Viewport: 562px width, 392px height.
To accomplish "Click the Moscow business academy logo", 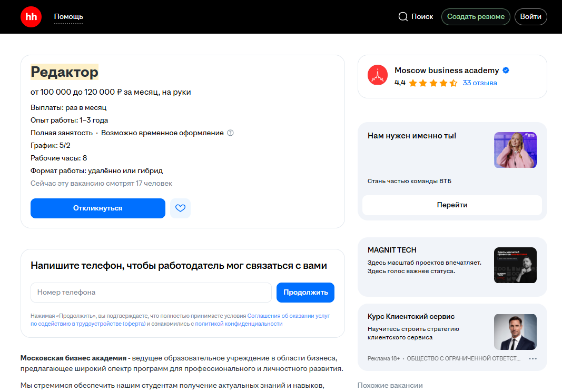I will tap(377, 75).
